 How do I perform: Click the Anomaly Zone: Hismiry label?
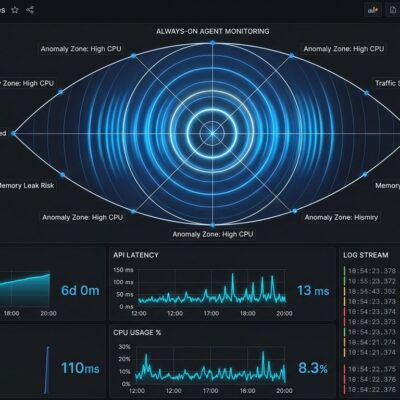tap(341, 217)
